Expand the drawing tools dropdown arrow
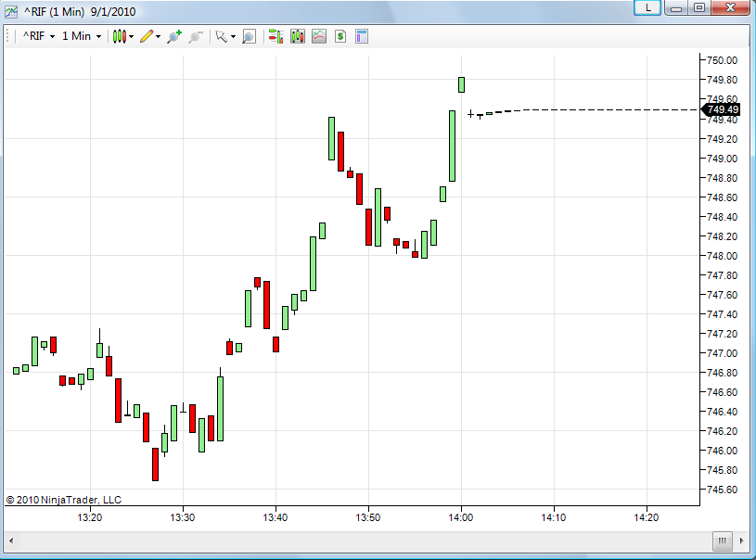This screenshot has height=560, width=756. point(158,37)
